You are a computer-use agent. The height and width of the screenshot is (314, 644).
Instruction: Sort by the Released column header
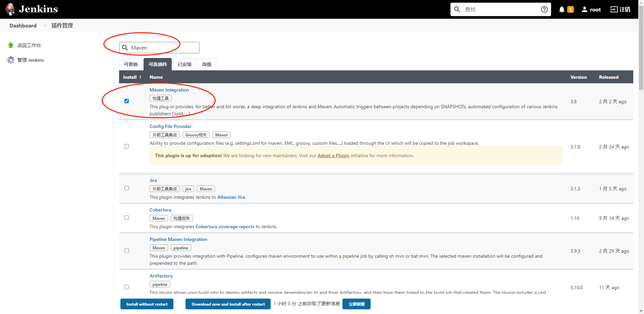tap(609, 77)
